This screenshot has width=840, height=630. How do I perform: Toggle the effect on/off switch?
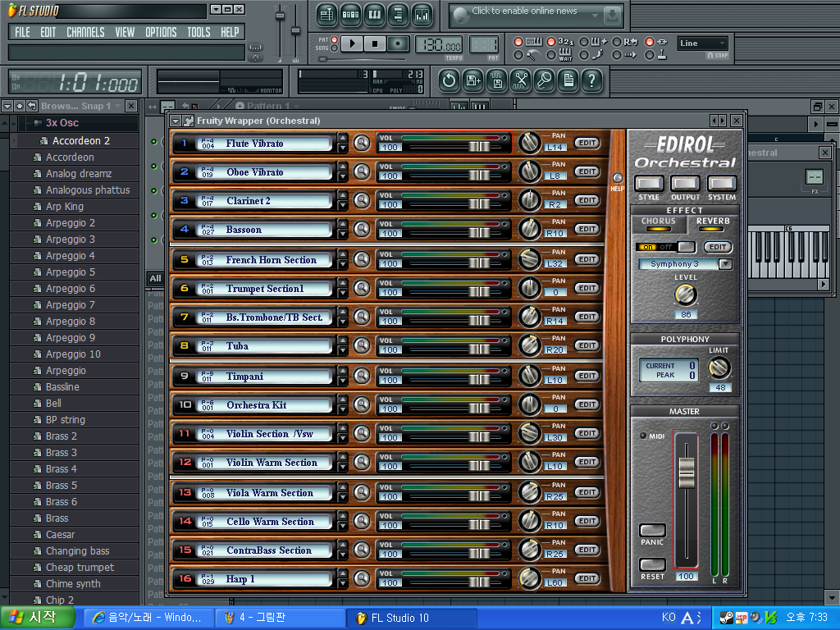(x=665, y=247)
